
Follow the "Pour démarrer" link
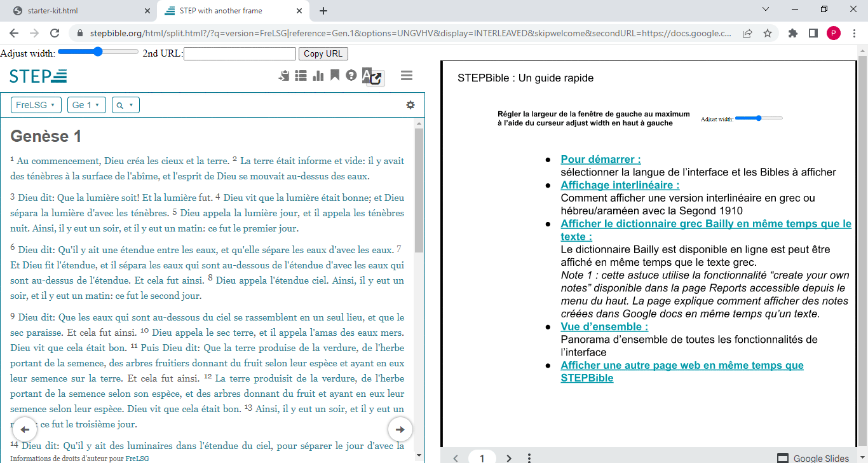[600, 159]
